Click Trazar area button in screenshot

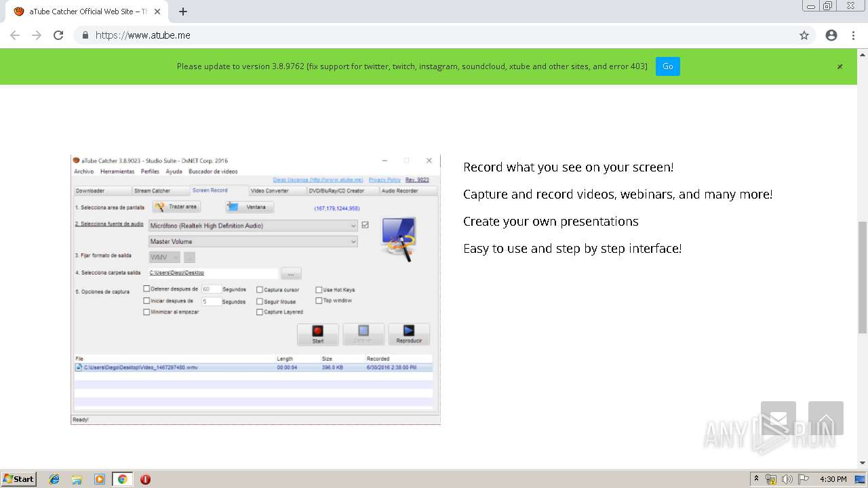coord(176,207)
